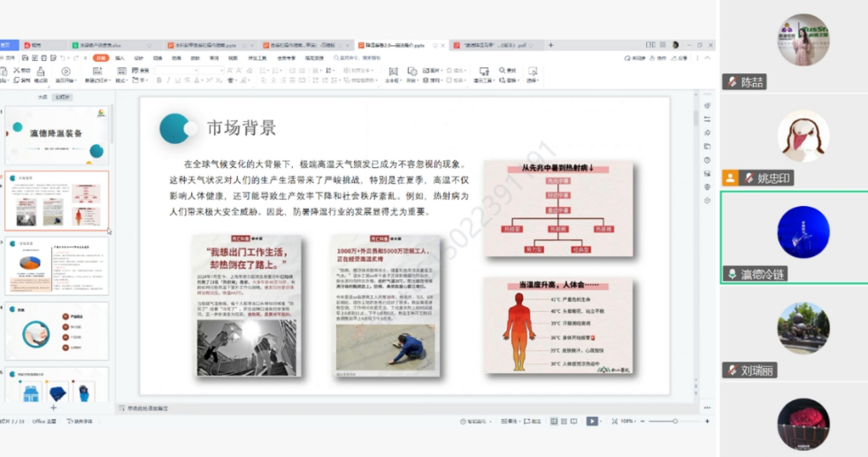
Task: Toggle Subscript formatting
Action: 219,80
